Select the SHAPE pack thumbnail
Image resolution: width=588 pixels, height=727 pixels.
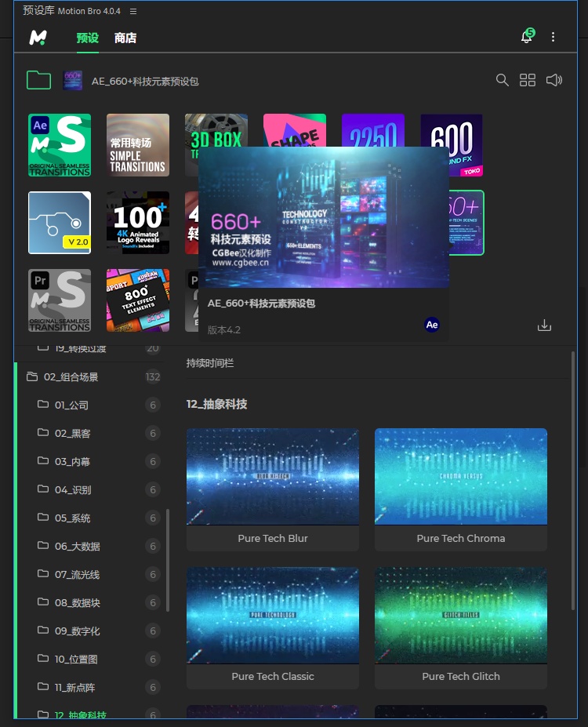(x=295, y=130)
